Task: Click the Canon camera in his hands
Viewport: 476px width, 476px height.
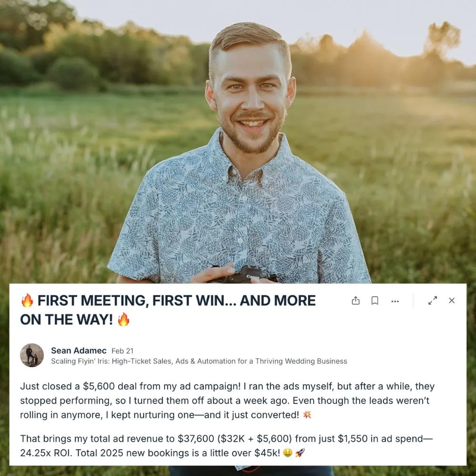Action: [243, 274]
